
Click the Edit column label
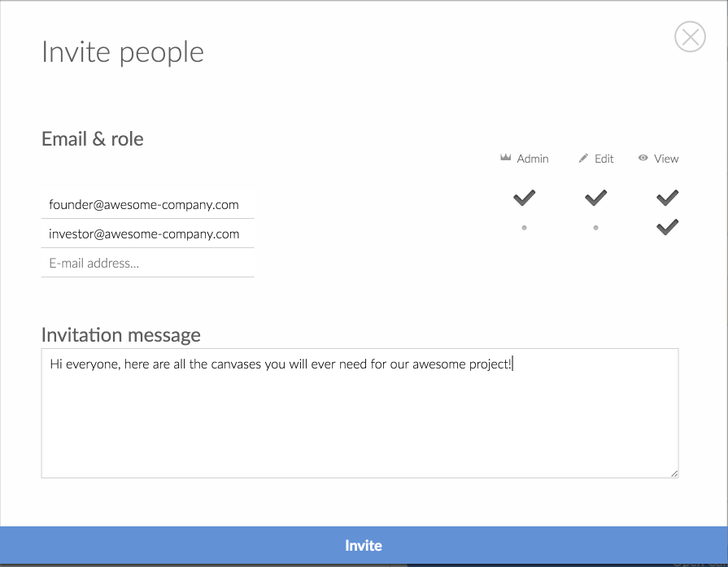pyautogui.click(x=604, y=159)
